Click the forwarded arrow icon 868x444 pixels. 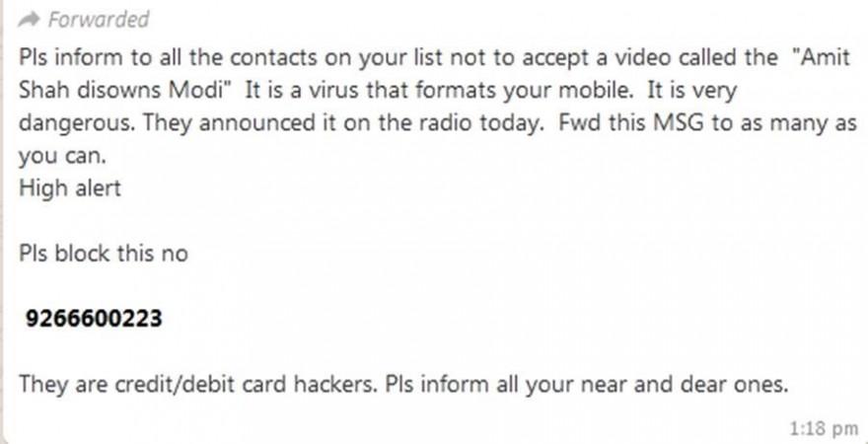[x=29, y=21]
